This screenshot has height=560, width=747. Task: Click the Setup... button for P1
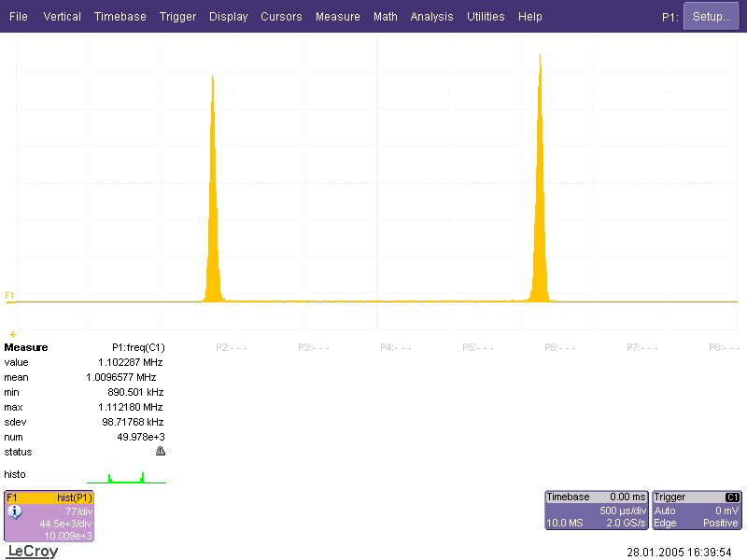[x=711, y=17]
